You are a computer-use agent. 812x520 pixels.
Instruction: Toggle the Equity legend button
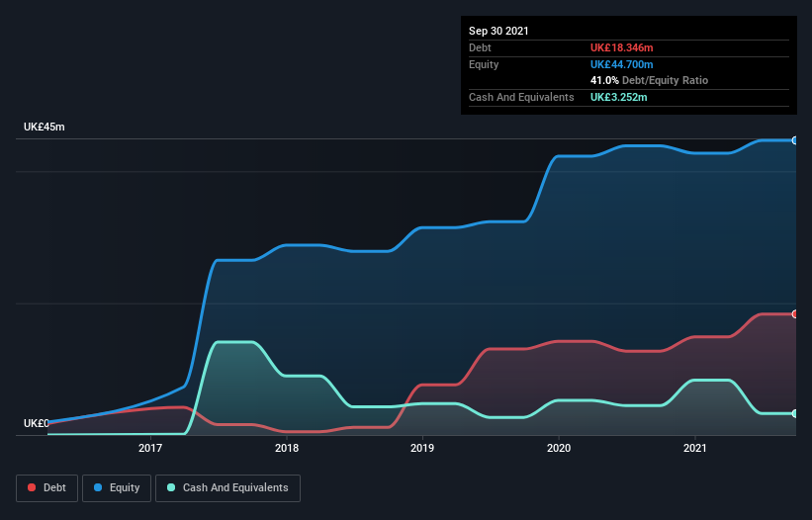(117, 488)
